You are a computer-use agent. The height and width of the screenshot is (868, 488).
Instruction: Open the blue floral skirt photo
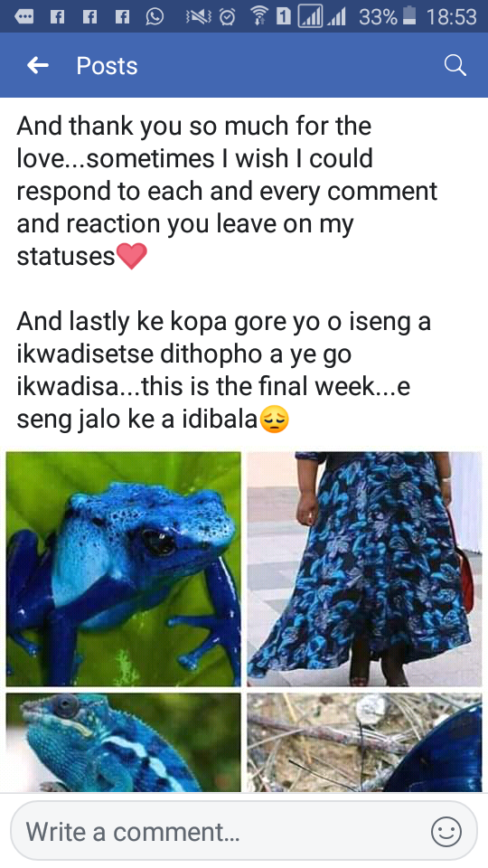tap(364, 569)
